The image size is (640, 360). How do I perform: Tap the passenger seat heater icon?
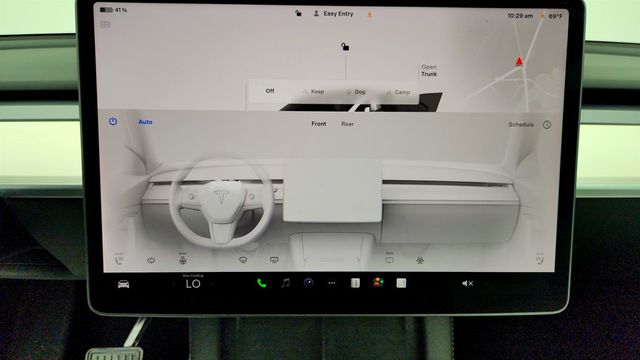coord(540,259)
